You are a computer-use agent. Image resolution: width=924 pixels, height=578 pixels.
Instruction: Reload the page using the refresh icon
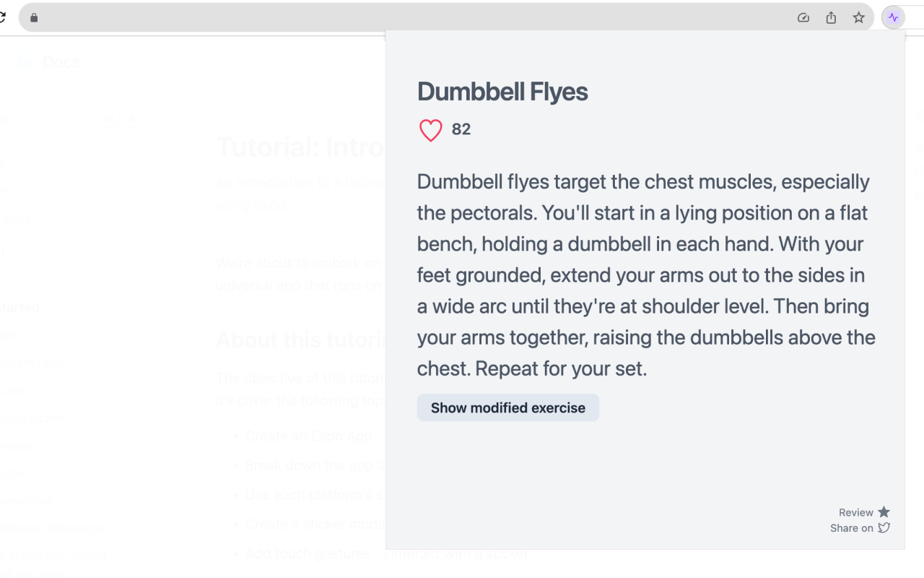point(2,17)
